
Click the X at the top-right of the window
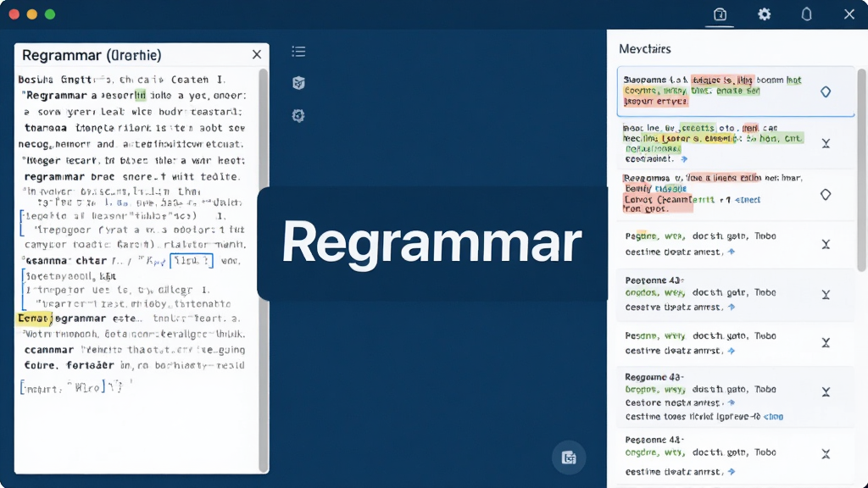849,14
